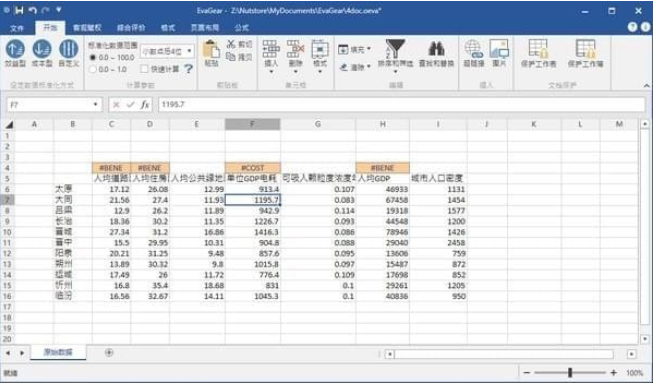653x383 pixels.
Task: Switch to the Page Layout (页面布局) tab
Action: pyautogui.click(x=204, y=28)
